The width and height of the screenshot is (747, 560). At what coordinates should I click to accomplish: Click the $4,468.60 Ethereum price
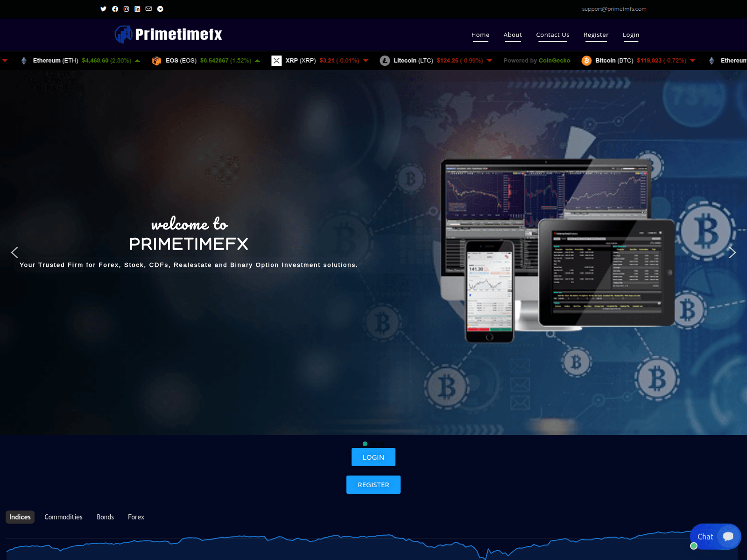click(95, 61)
